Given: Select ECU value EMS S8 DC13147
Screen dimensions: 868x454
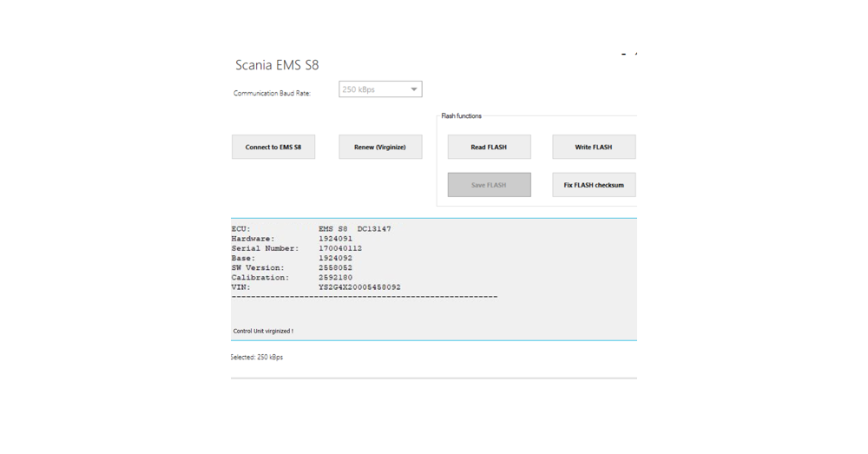Looking at the screenshot, I should pos(355,228).
